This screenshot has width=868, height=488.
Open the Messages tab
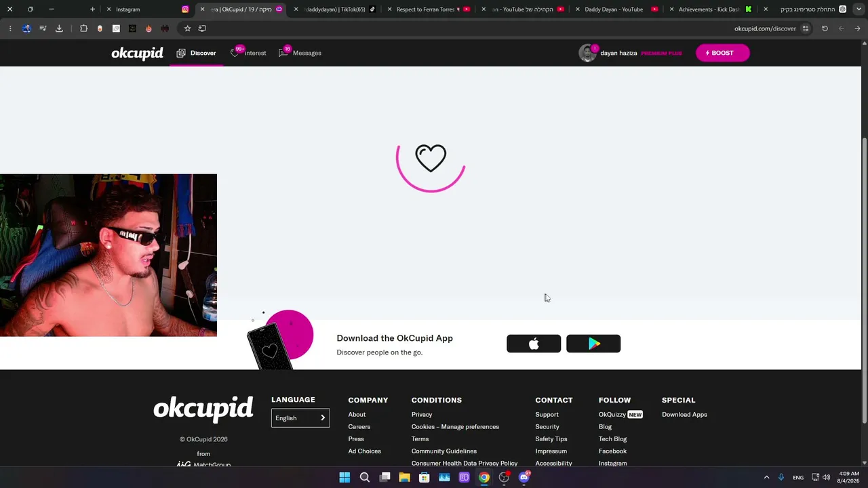tap(300, 53)
